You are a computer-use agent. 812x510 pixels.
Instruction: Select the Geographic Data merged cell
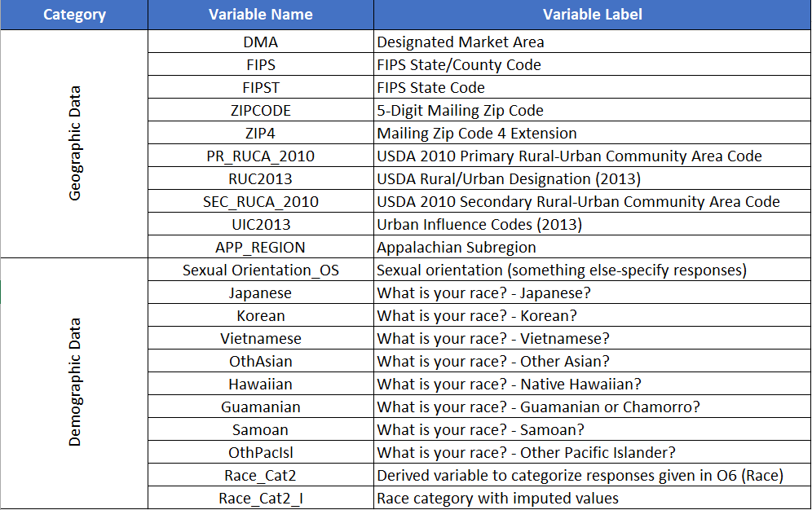[x=74, y=143]
